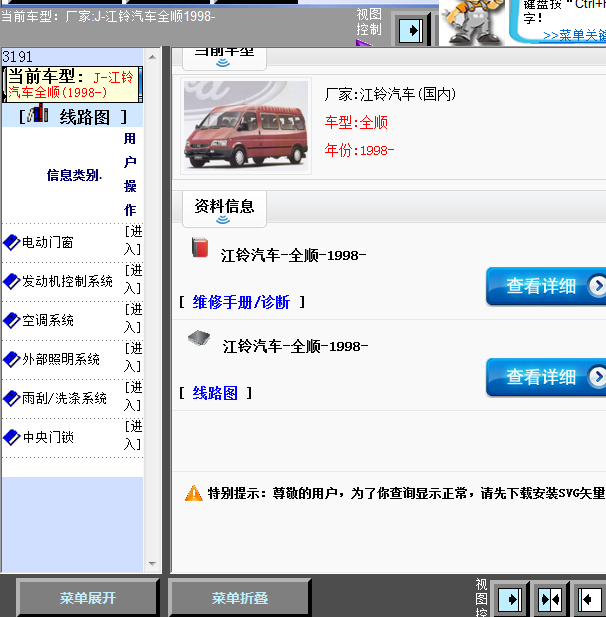Click the red Transit van thumbnail image
This screenshot has width=606, height=617.
click(x=246, y=126)
